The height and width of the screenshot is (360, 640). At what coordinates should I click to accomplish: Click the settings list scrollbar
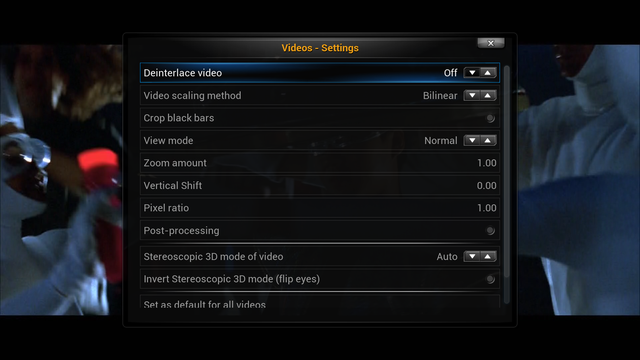coord(507,184)
